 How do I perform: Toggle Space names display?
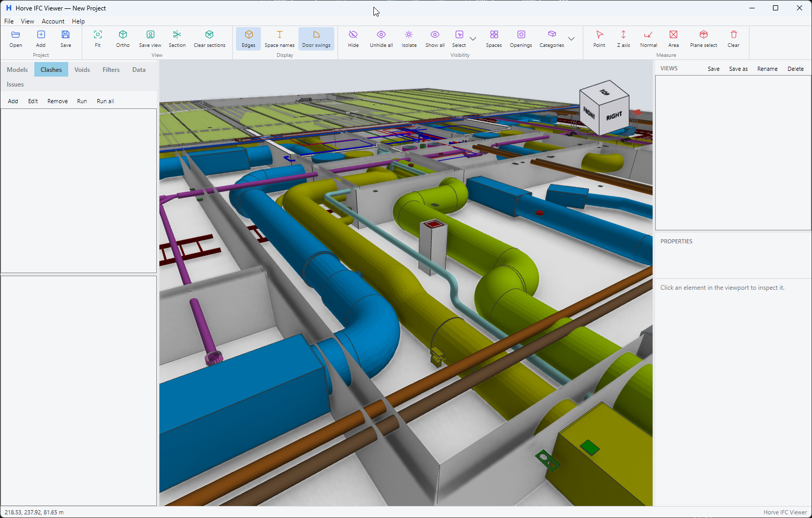coord(279,39)
